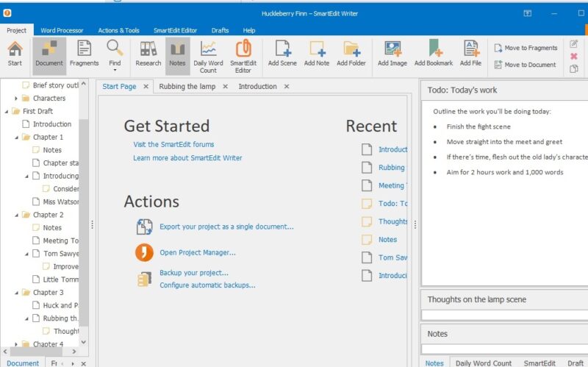The width and height of the screenshot is (588, 367).
Task: Toggle the Notes panel button
Action: (x=177, y=54)
